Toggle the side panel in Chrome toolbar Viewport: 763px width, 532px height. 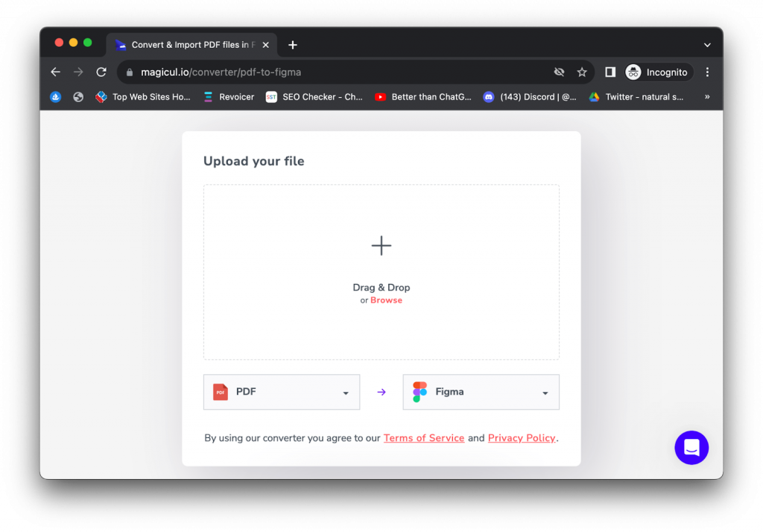[610, 72]
